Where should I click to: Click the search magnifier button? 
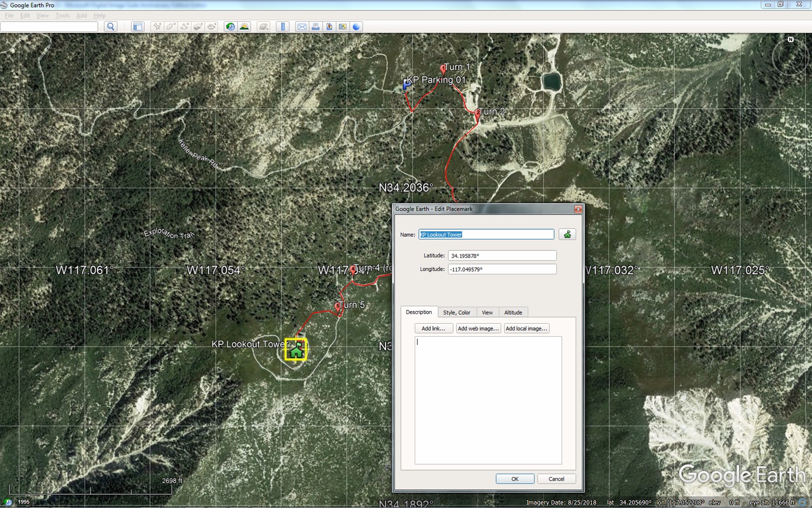point(111,27)
